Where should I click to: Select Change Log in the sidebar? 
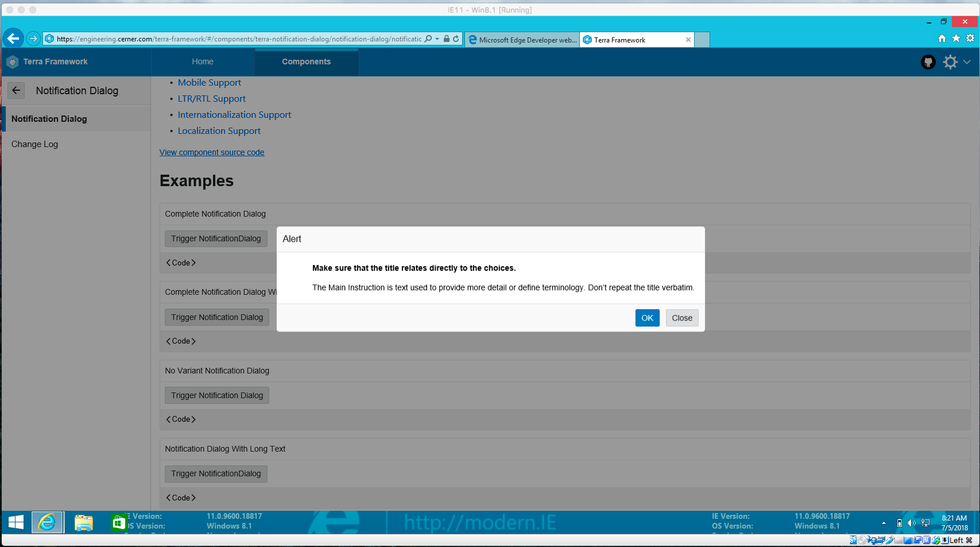click(34, 144)
